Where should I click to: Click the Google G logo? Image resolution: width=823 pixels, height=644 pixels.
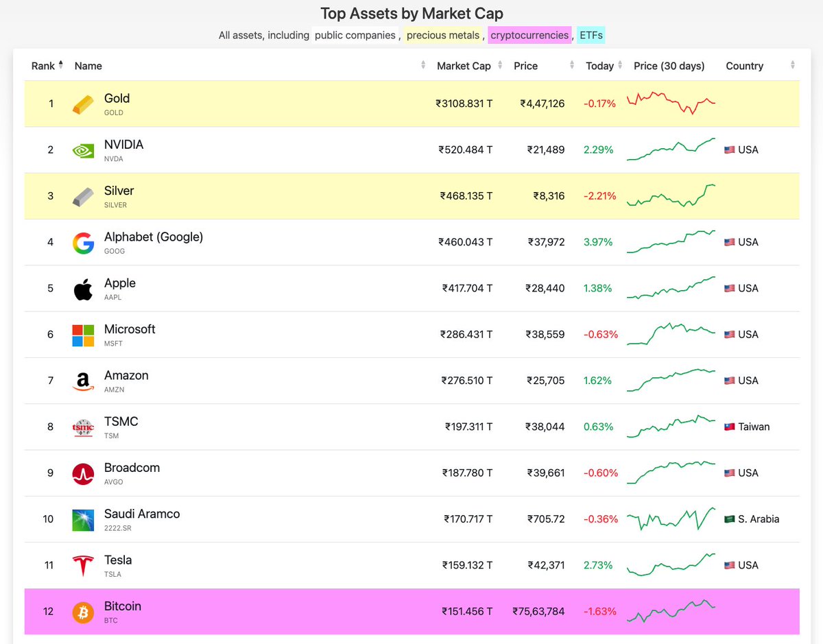point(83,243)
